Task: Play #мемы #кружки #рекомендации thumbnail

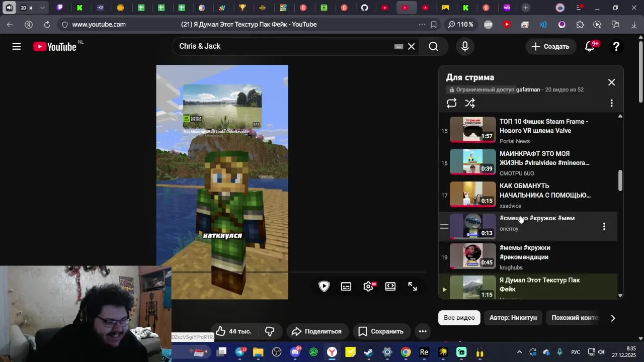Action: (472, 256)
